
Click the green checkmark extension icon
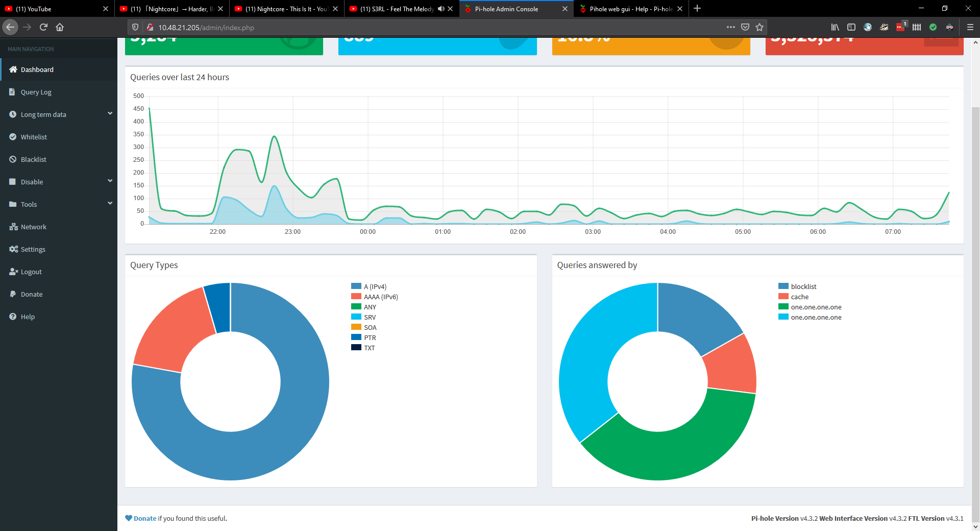tap(933, 27)
